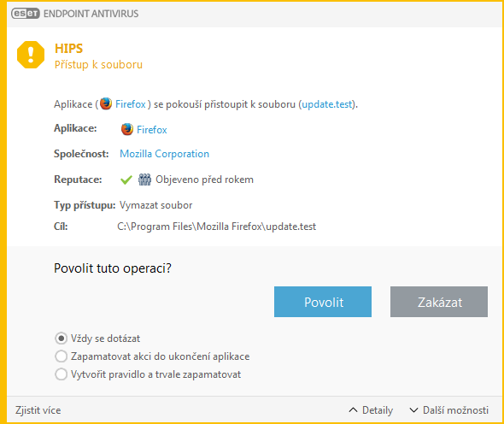Screen dimensions: 504x424
Task: Click Firefox icon beside Aplikace label
Action: (127, 129)
